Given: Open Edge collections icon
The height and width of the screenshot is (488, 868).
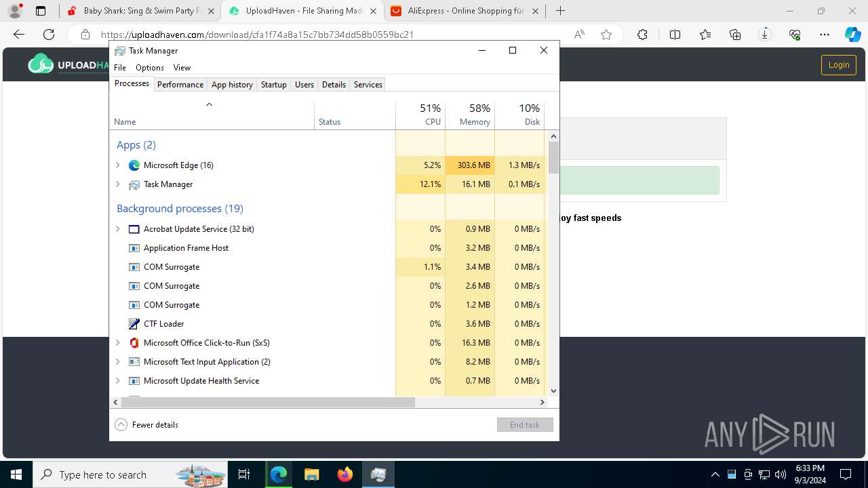Looking at the screenshot, I should click(735, 35).
